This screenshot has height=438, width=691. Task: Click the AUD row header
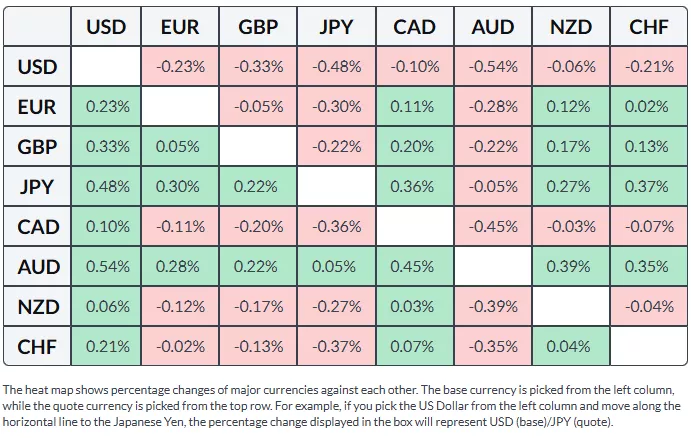coord(38,267)
